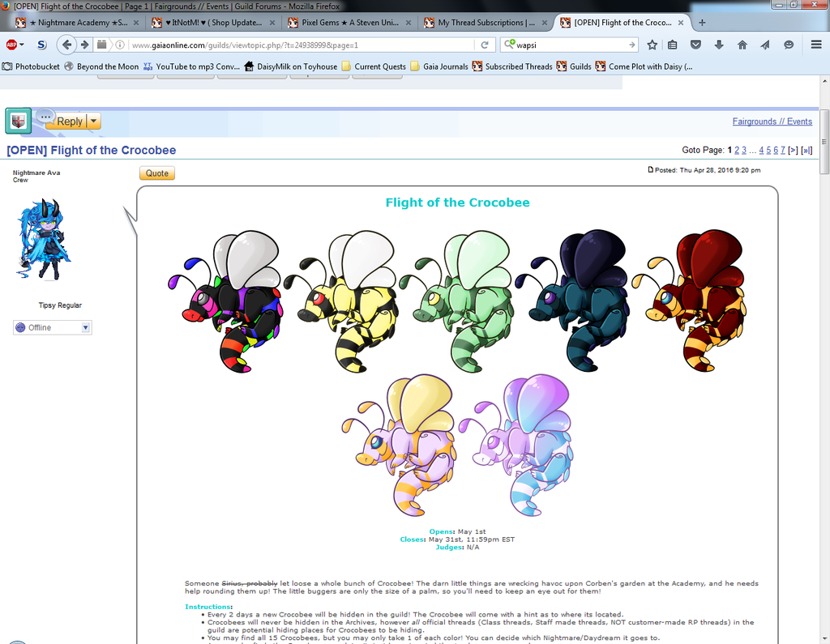This screenshot has width=830, height=644.
Task: Close the My Thread Subscriptions tab
Action: point(544,23)
